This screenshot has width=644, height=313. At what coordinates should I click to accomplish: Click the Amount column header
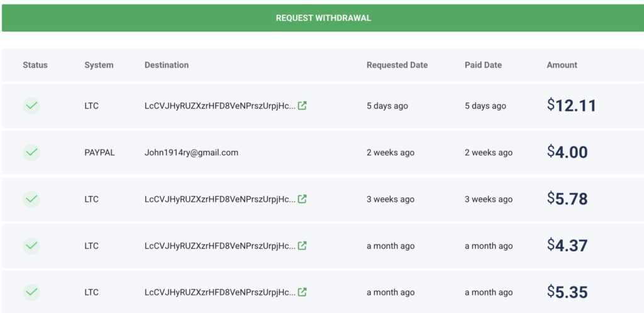coord(562,65)
